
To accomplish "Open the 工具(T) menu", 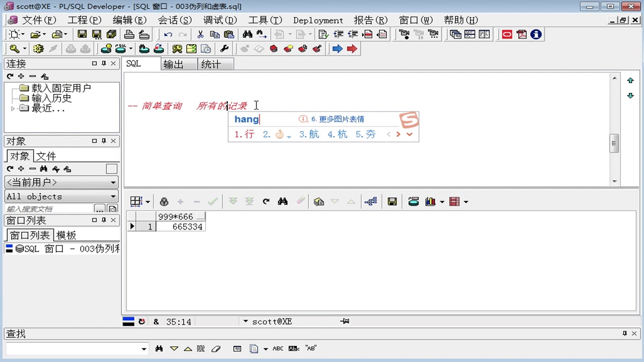I will click(x=265, y=20).
